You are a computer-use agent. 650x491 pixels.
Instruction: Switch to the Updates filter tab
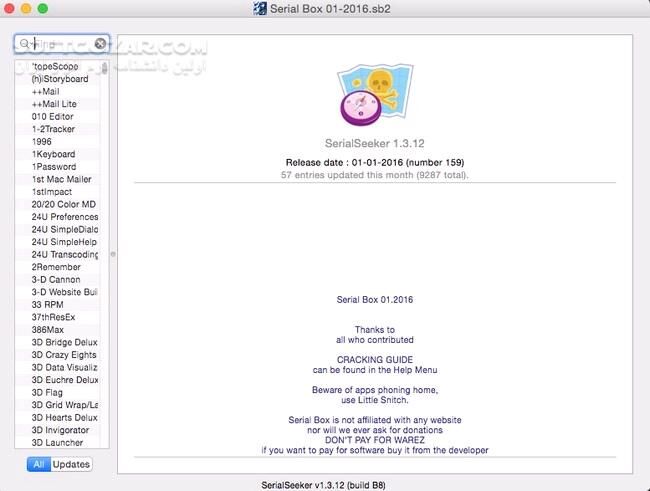pos(71,464)
